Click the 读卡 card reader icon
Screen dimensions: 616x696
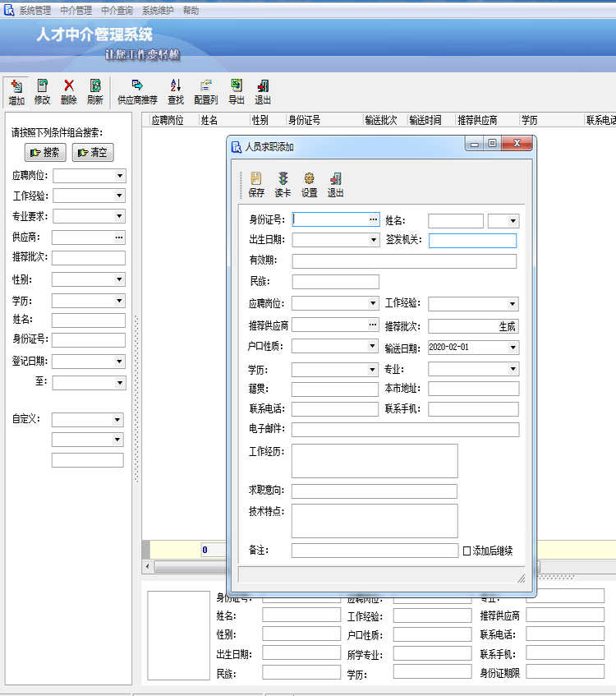283,184
